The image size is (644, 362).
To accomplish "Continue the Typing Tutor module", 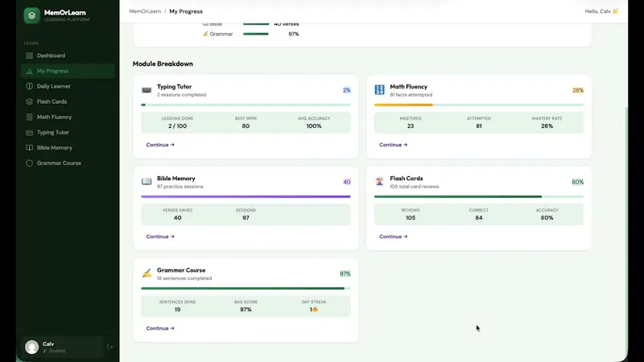I will tap(160, 145).
